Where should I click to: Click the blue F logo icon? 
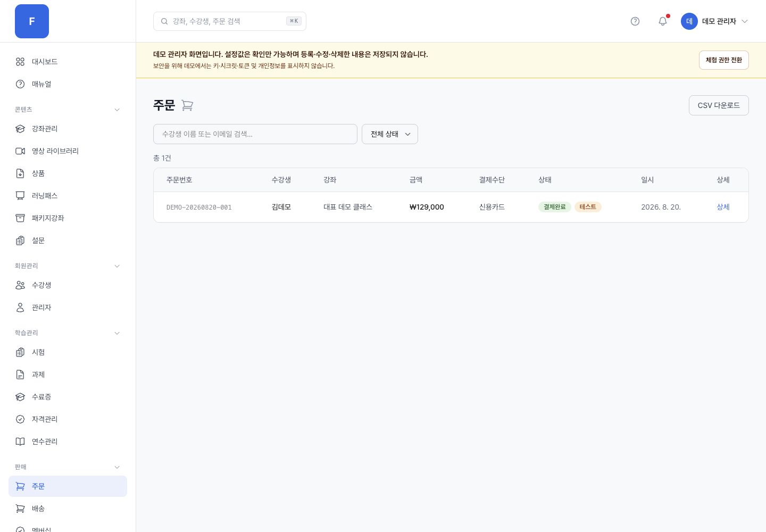[x=32, y=21]
